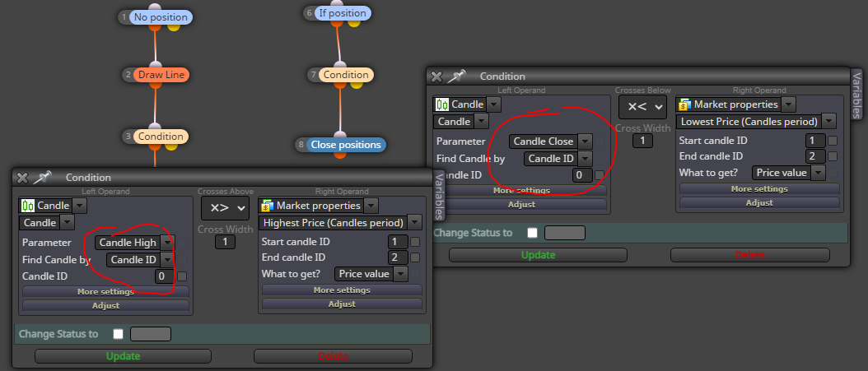Click the candlestick icon in upper-right panel
Image resolution: width=868 pixels, height=371 pixels.
click(x=441, y=104)
